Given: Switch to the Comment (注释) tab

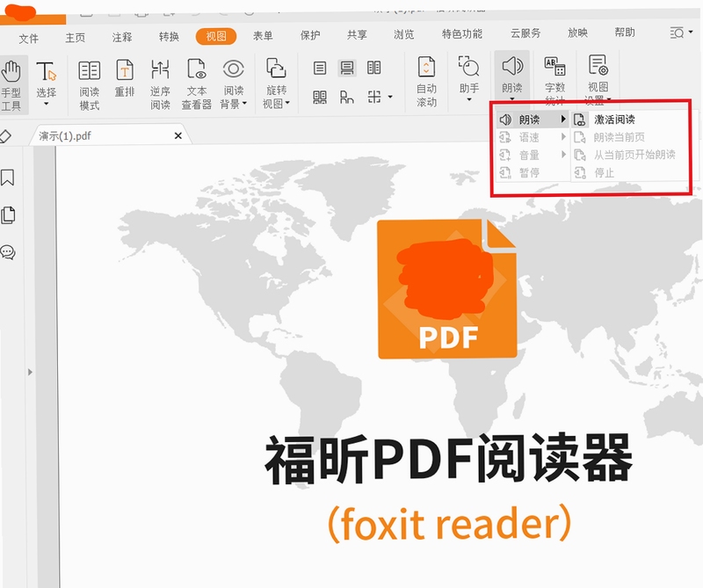Looking at the screenshot, I should click(x=122, y=37).
